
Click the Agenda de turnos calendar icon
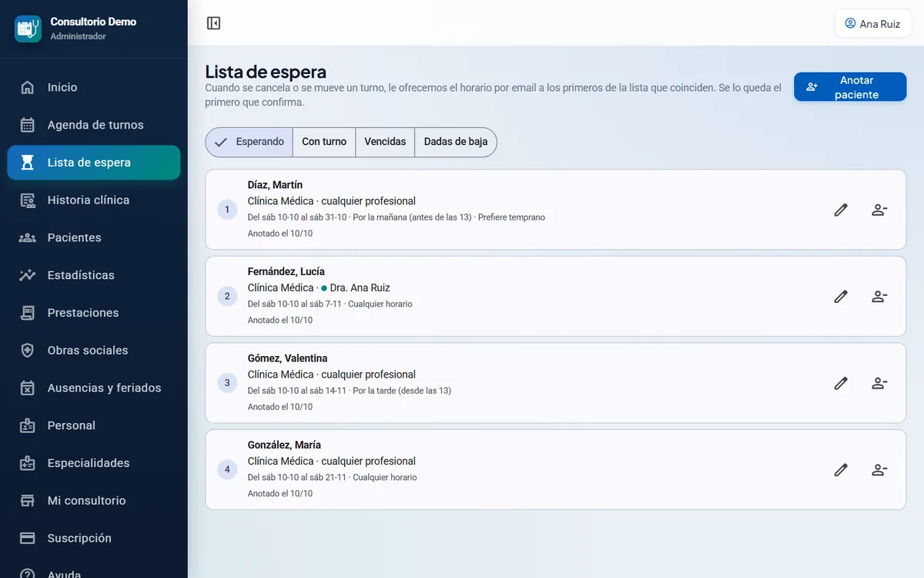click(28, 125)
